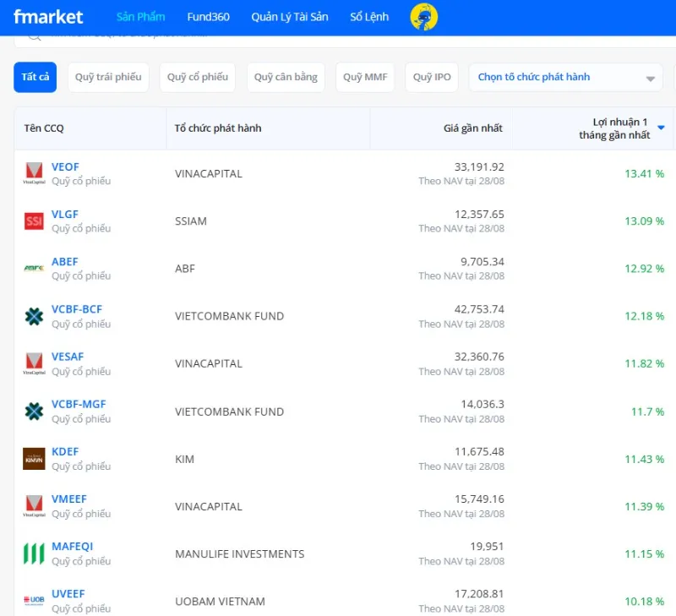The height and width of the screenshot is (616, 676).
Task: Click the 11.7 % return value
Action: click(x=647, y=412)
